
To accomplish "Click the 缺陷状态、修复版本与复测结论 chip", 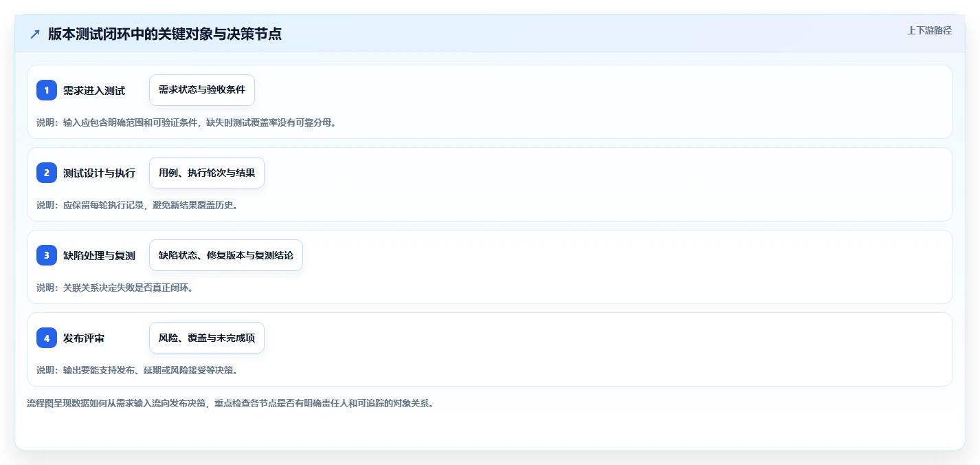I will (226, 255).
